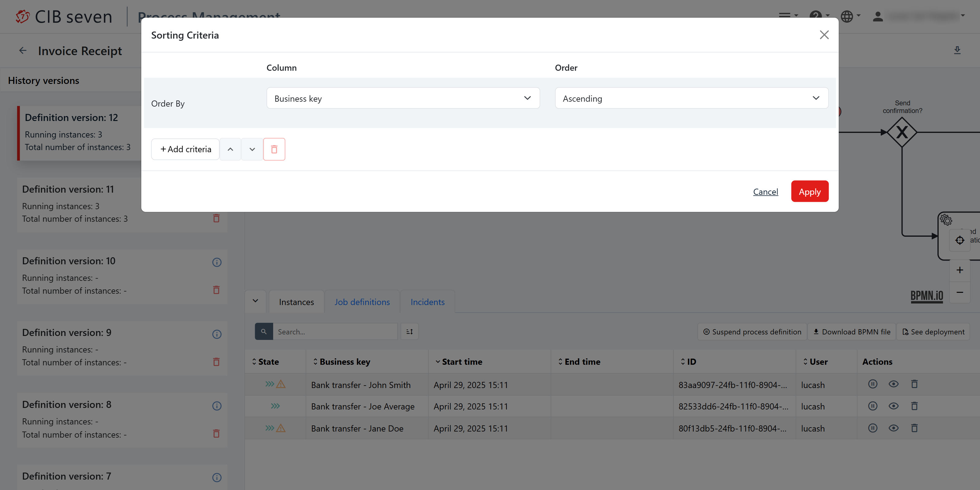Open the sorting criteria button
Image resolution: width=980 pixels, height=490 pixels.
(x=409, y=331)
